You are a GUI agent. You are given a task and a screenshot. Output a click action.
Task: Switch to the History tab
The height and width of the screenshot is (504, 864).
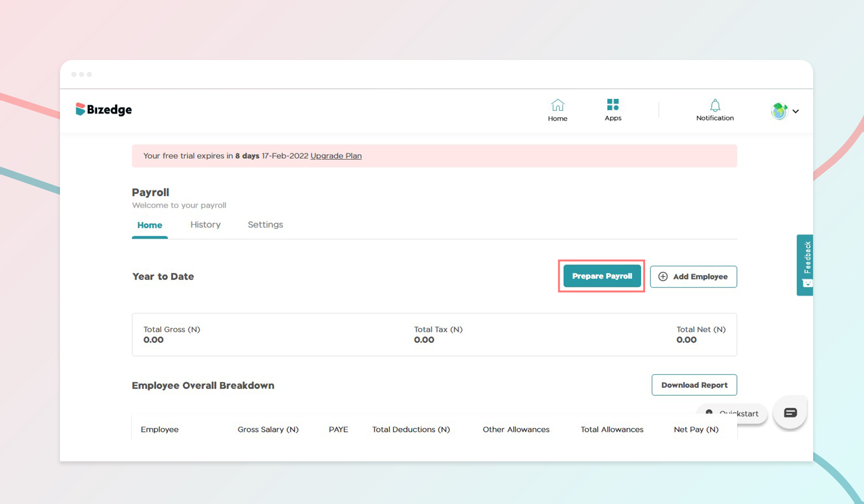coord(205,224)
